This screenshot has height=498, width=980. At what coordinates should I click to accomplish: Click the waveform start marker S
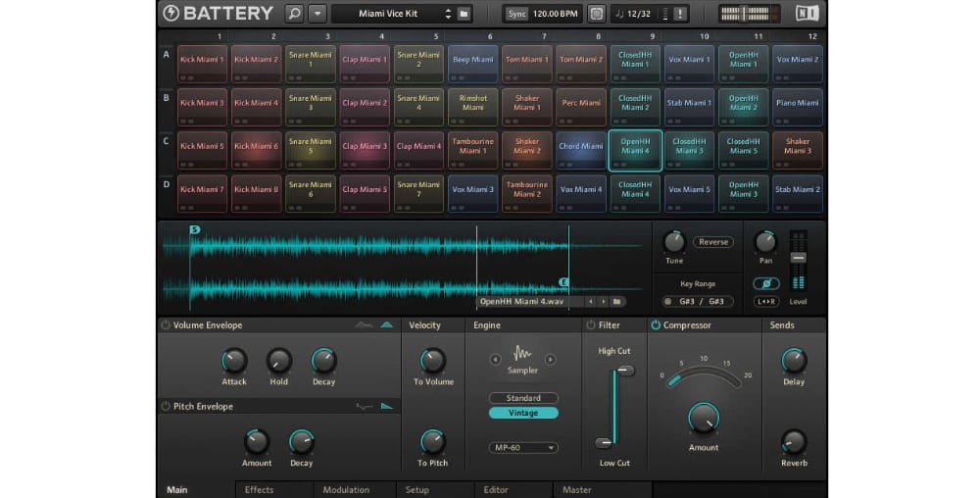(194, 230)
